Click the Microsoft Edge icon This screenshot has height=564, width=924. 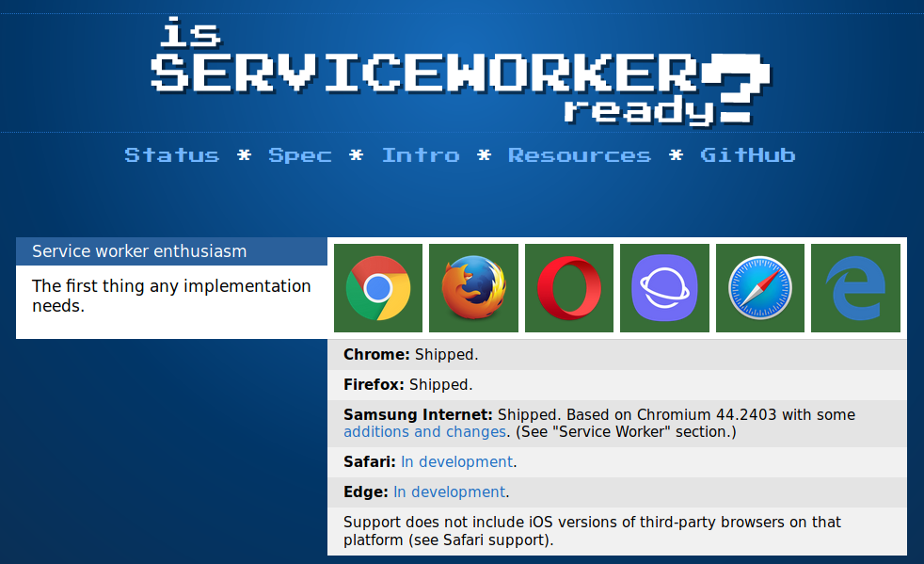855,288
